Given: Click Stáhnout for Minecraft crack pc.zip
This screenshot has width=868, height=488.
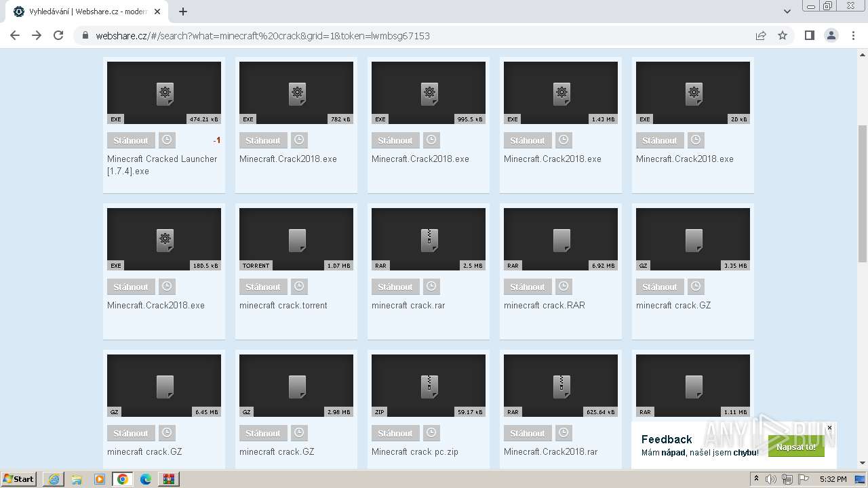Looking at the screenshot, I should coord(395,433).
